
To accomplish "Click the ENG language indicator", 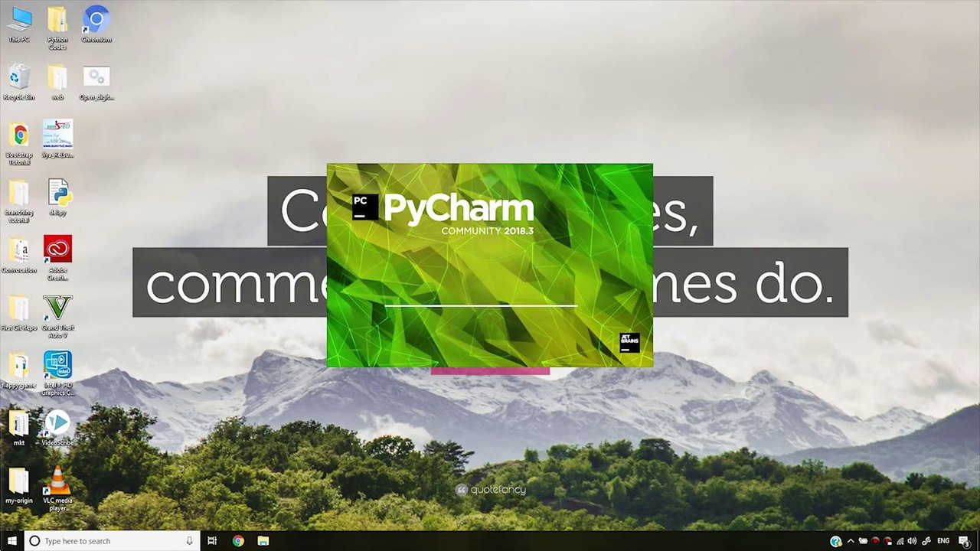I will click(943, 541).
